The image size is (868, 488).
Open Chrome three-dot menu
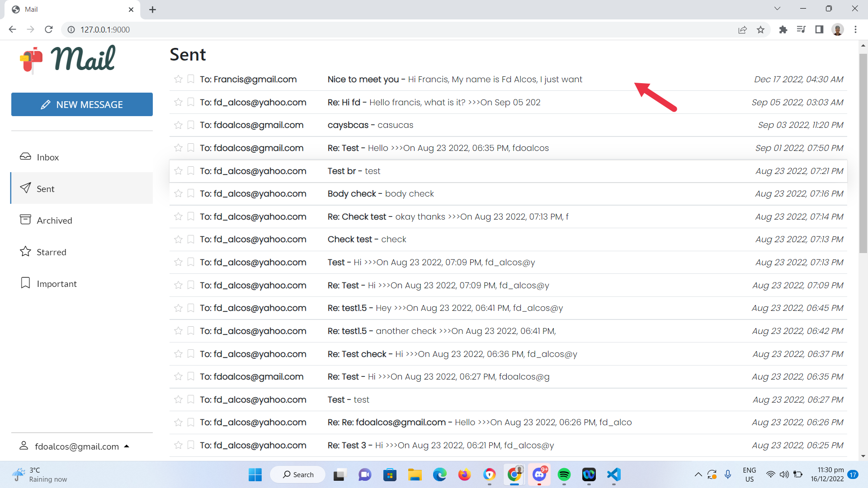(x=855, y=29)
